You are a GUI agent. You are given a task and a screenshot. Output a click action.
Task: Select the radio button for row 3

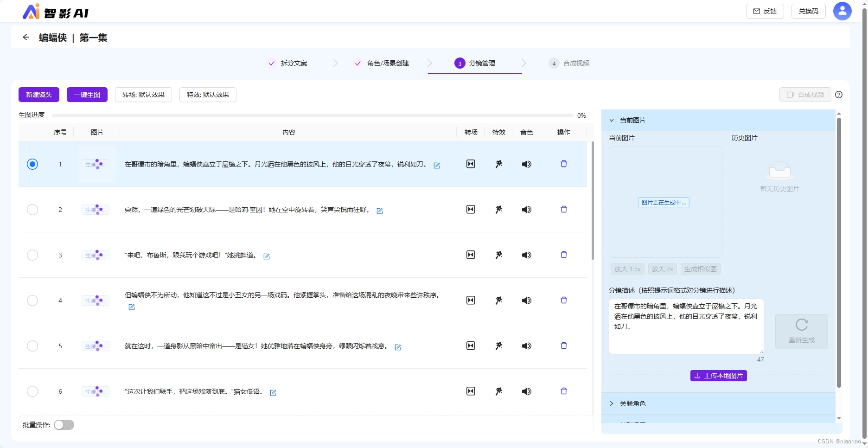pos(32,255)
